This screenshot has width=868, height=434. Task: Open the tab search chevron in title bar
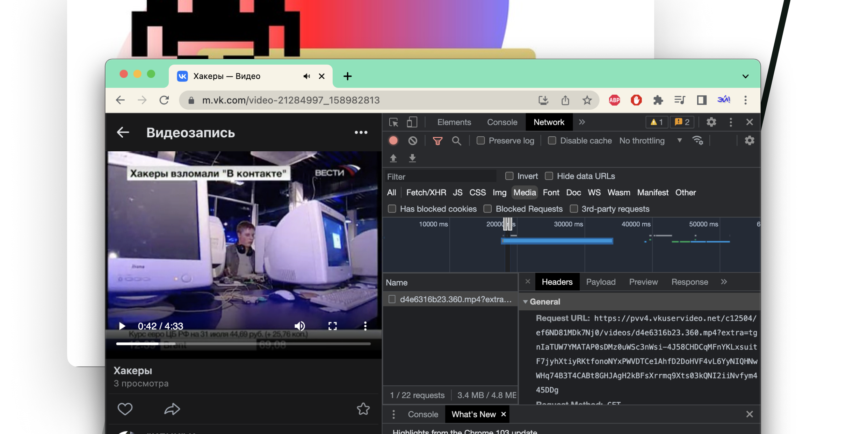[x=745, y=76]
